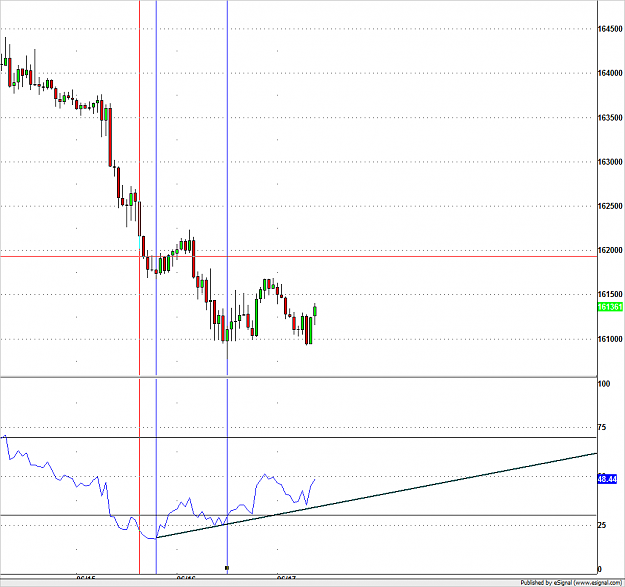Click the 163500 price axis label
This screenshot has height=587, width=625.
coord(610,118)
